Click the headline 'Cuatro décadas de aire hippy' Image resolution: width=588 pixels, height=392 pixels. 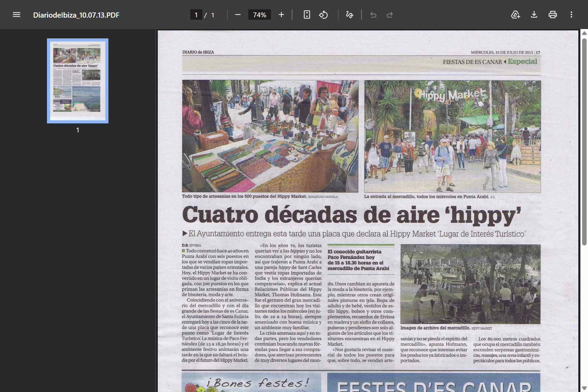[351, 215]
